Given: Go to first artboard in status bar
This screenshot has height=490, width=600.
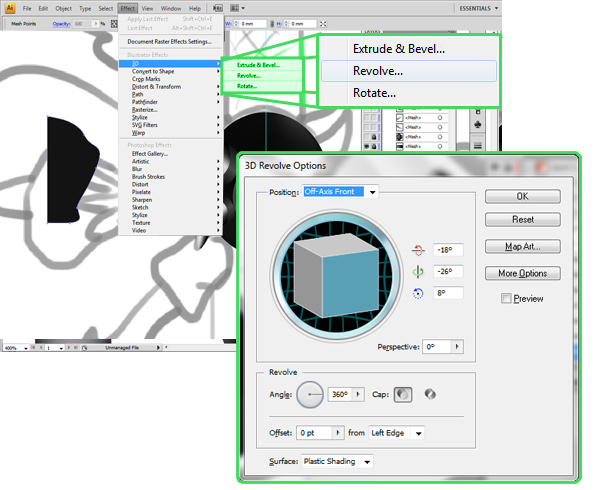Looking at the screenshot, I should pos(34,348).
